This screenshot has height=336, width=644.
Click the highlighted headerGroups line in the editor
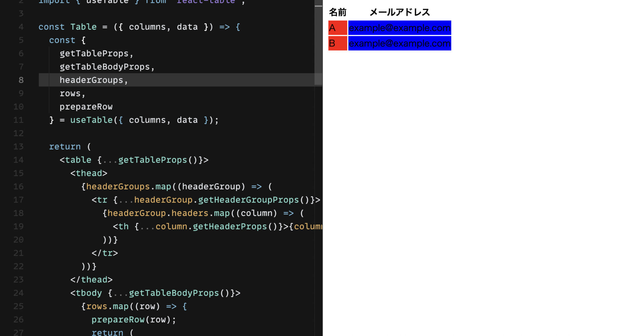(93, 80)
